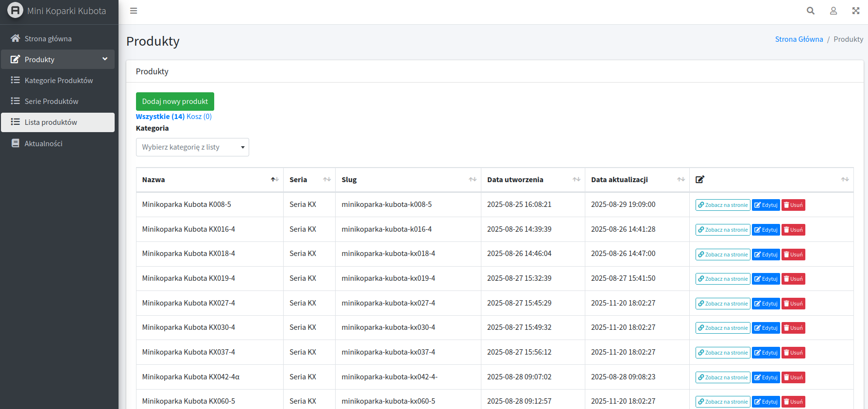Open Kategorie Produktów sidebar item
Screen dimensions: 868x409
[x=58, y=80]
